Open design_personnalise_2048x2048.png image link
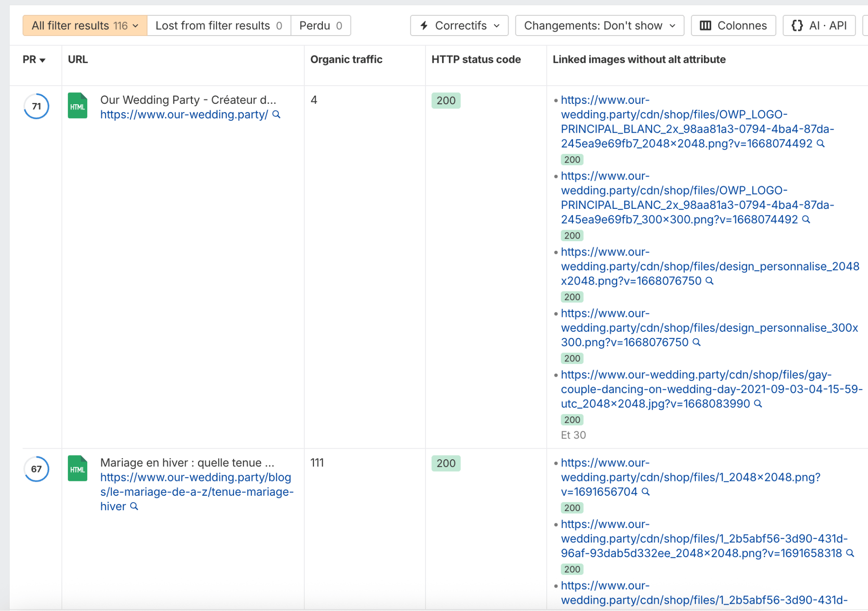The width and height of the screenshot is (868, 611). (x=710, y=267)
